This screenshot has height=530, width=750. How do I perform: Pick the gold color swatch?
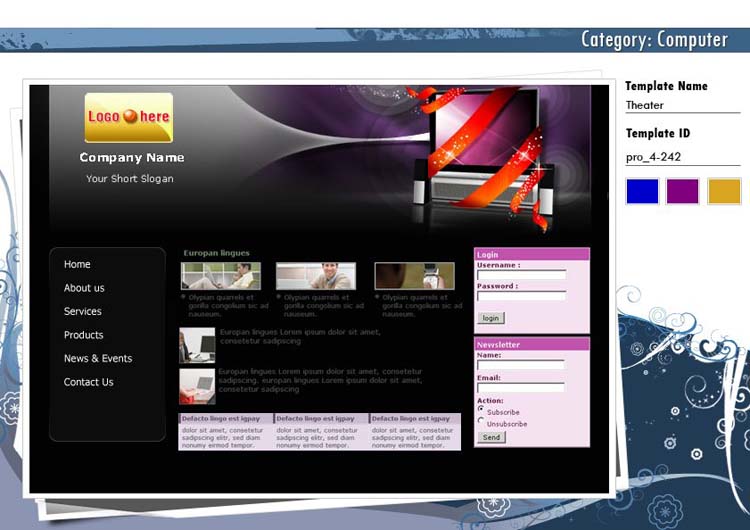pyautogui.click(x=724, y=191)
